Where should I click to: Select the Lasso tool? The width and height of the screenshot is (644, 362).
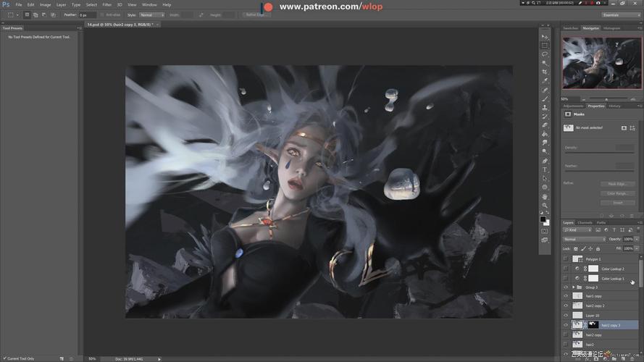[545, 54]
